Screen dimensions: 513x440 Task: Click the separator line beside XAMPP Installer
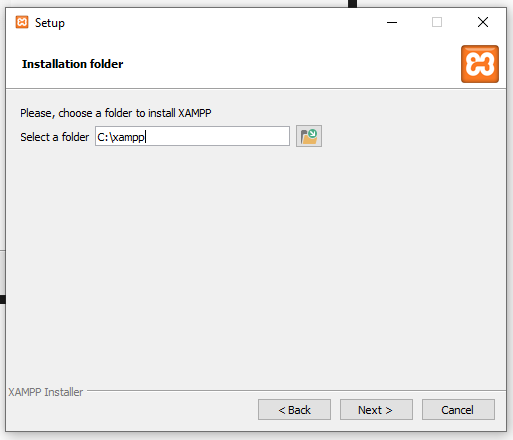click(296, 391)
